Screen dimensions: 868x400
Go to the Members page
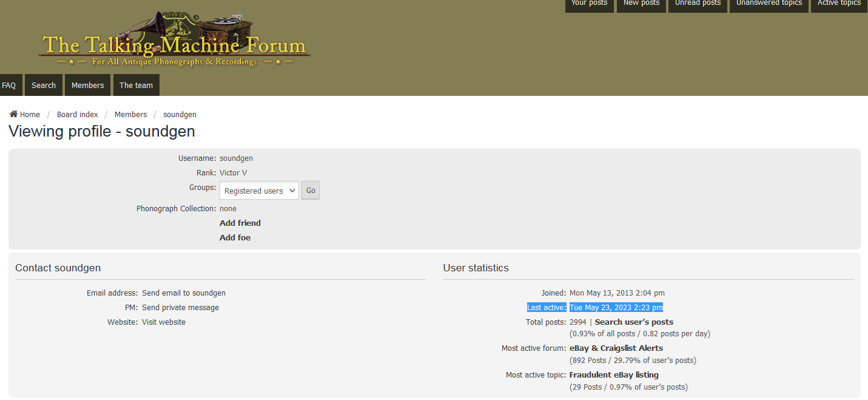tap(87, 86)
